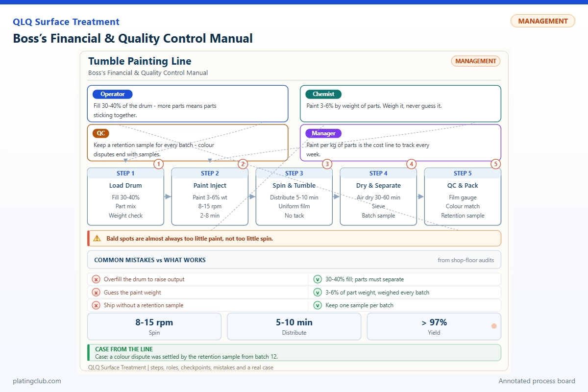Select the QC role label
588x392 pixels.
coord(100,133)
